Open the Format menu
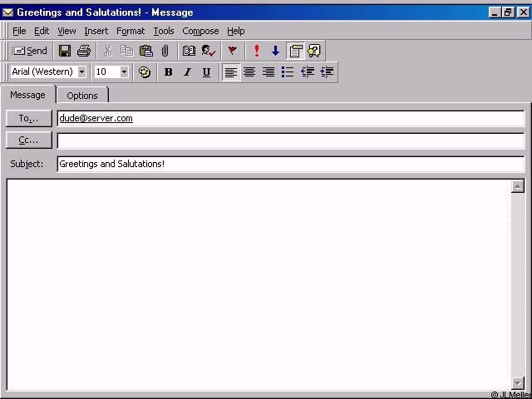This screenshot has height=399, width=532. pyautogui.click(x=131, y=32)
